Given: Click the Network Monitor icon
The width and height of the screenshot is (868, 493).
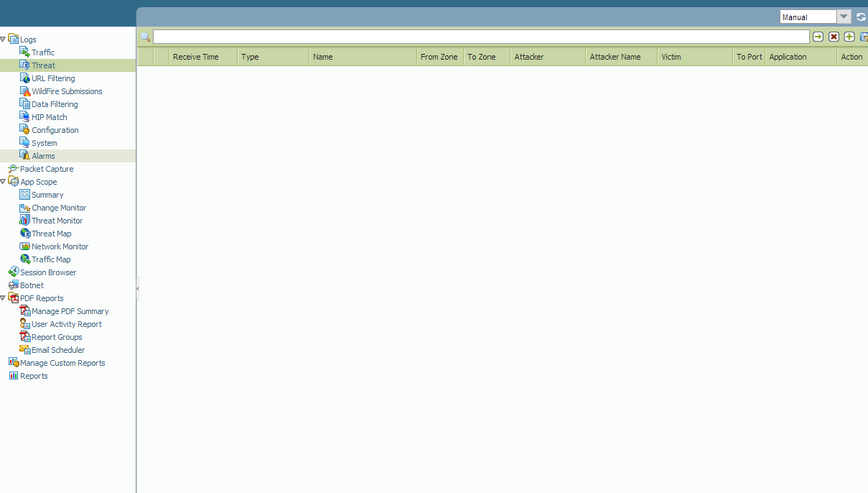Looking at the screenshot, I should [24, 247].
